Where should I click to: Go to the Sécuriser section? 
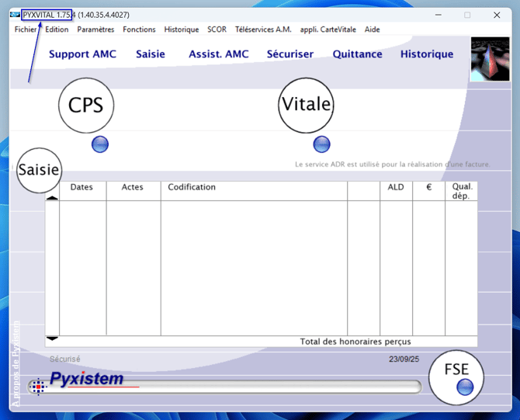coord(289,54)
